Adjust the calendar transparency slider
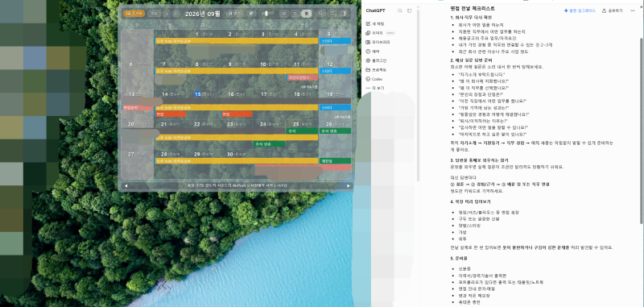 coord(267,14)
